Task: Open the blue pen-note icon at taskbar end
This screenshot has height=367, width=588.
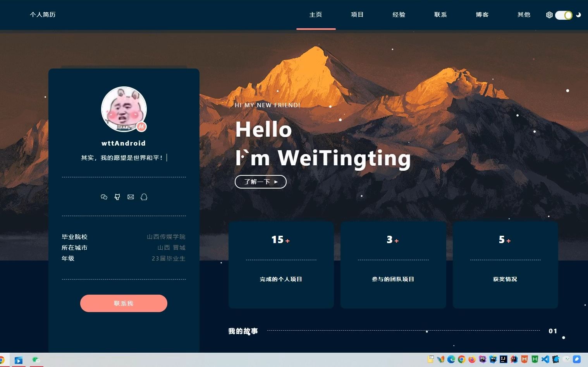Action: [x=577, y=359]
